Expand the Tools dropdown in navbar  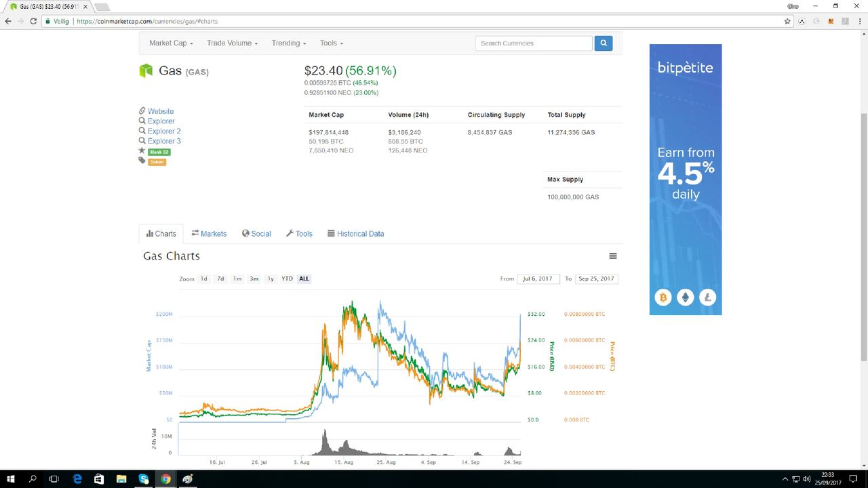coord(332,43)
